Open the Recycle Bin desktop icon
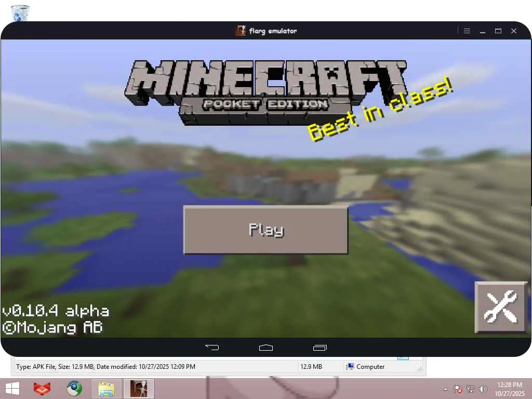This screenshot has height=399, width=532. 20,12
